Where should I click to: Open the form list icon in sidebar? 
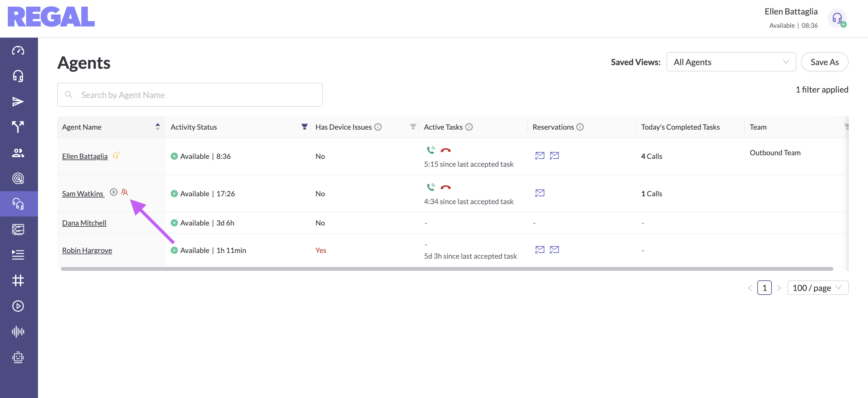pyautogui.click(x=18, y=229)
